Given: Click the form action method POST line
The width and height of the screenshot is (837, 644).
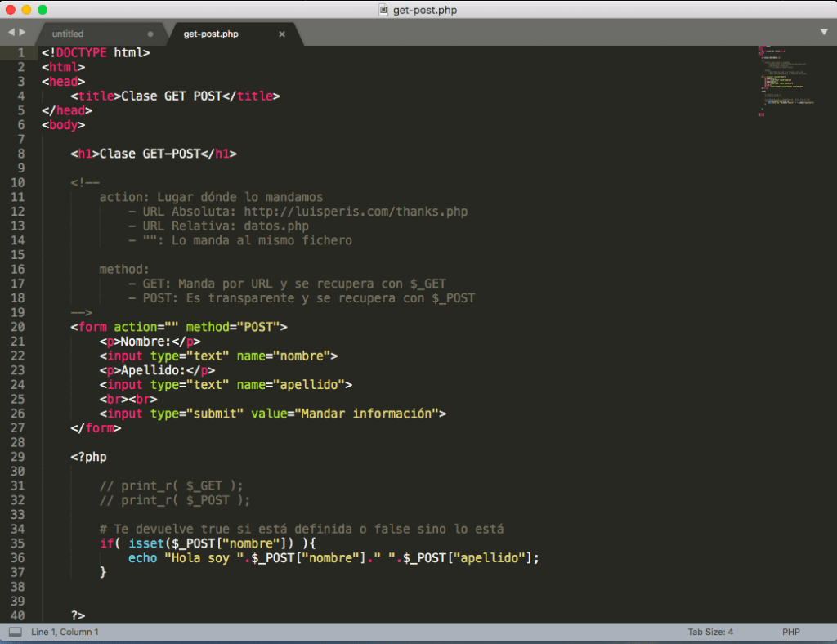Looking at the screenshot, I should coord(179,327).
